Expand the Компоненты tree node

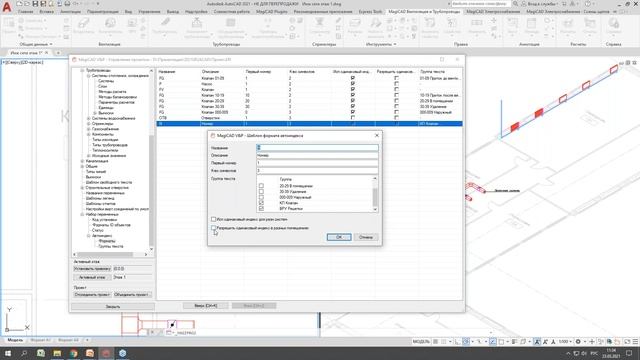pyautogui.click(x=88, y=134)
